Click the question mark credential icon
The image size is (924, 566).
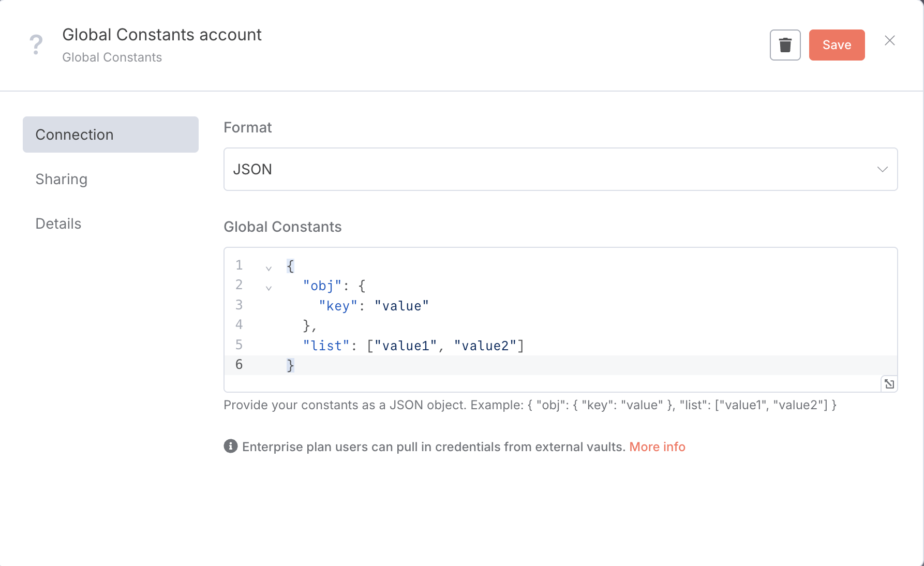[x=36, y=44]
